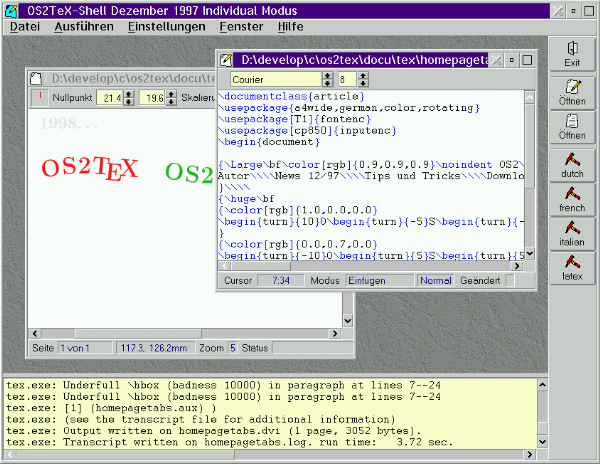Click the preview horizontal scrollbar left arrow

click(35, 334)
